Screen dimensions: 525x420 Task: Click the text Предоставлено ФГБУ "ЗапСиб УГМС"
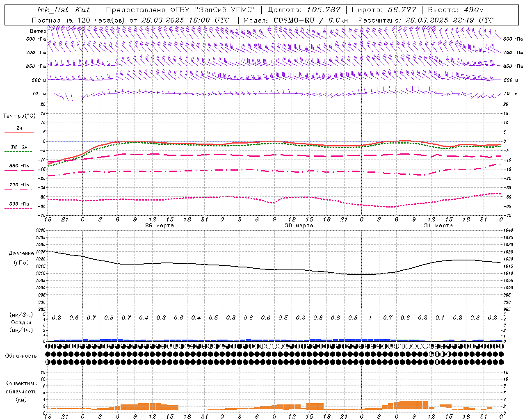click(x=181, y=10)
